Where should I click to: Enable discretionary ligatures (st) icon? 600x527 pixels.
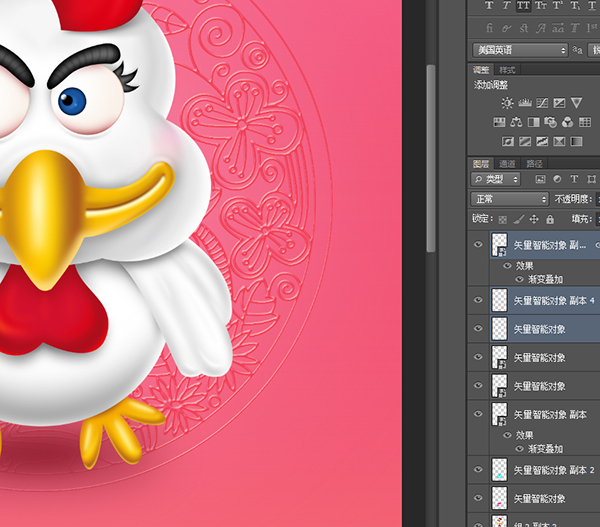523,28
